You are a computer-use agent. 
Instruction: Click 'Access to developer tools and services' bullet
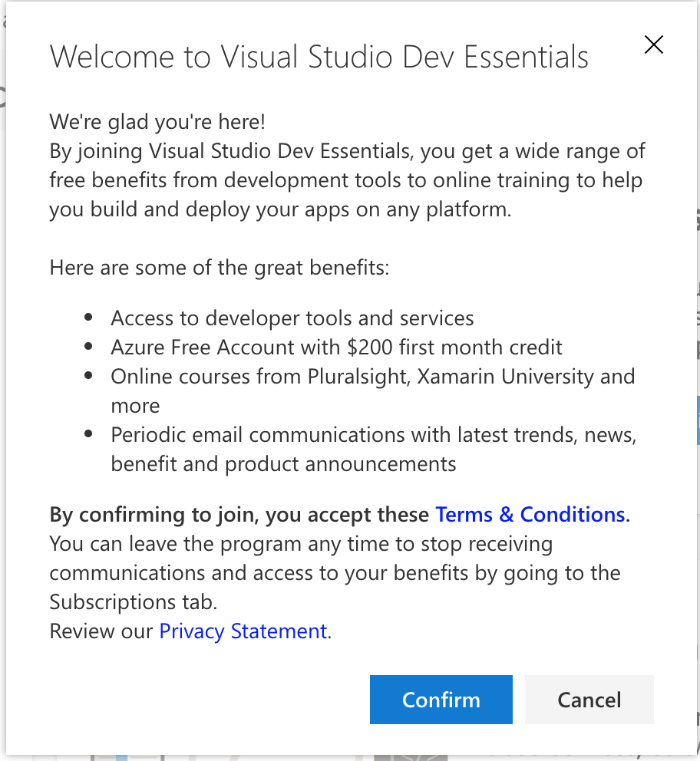[x=292, y=318]
